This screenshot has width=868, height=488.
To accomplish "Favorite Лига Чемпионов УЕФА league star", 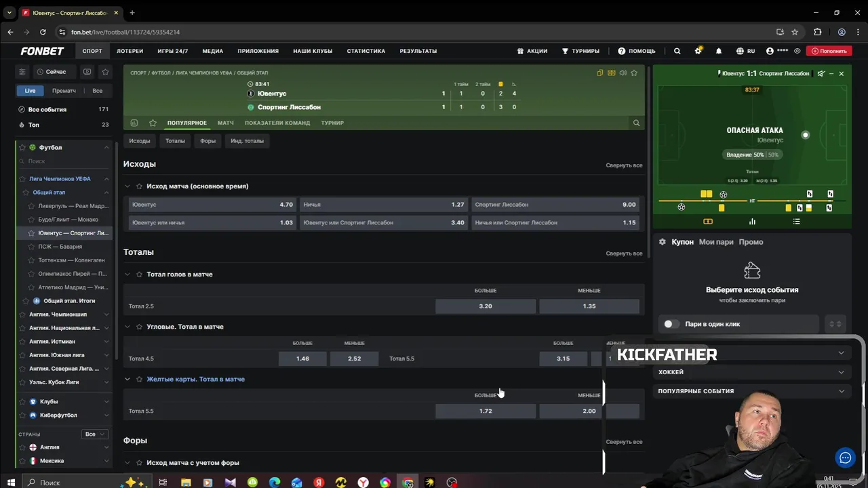I will click(22, 179).
